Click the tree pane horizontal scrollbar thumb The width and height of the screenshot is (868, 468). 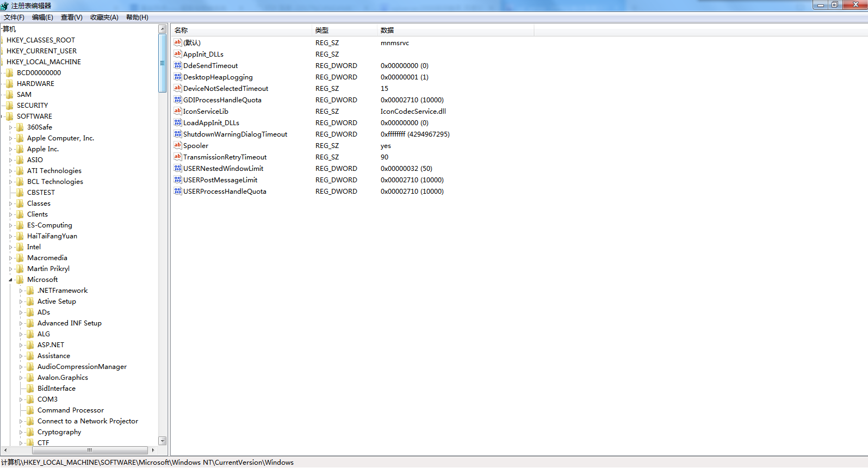tap(90, 450)
